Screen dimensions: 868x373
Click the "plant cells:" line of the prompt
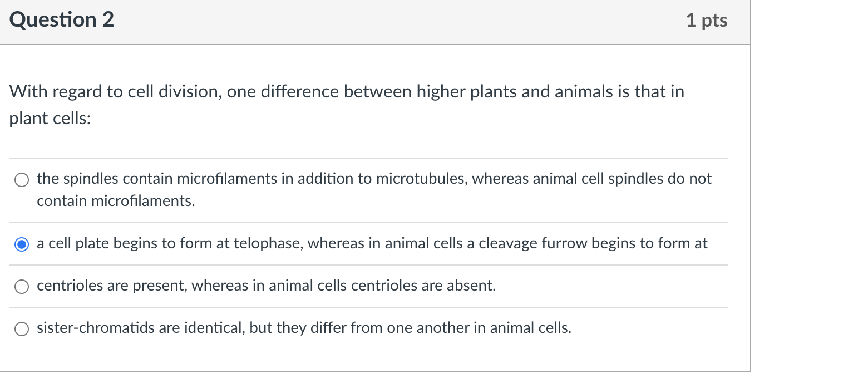tap(50, 119)
